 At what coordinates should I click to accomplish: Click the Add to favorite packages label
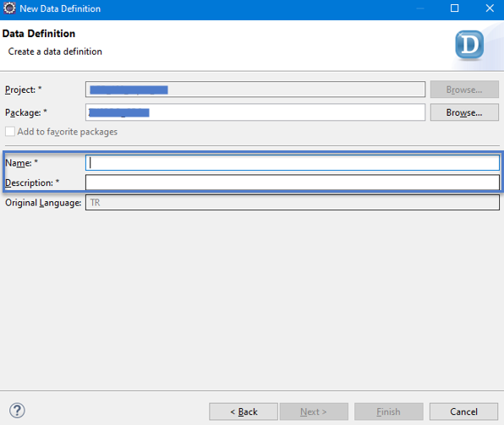click(x=67, y=132)
